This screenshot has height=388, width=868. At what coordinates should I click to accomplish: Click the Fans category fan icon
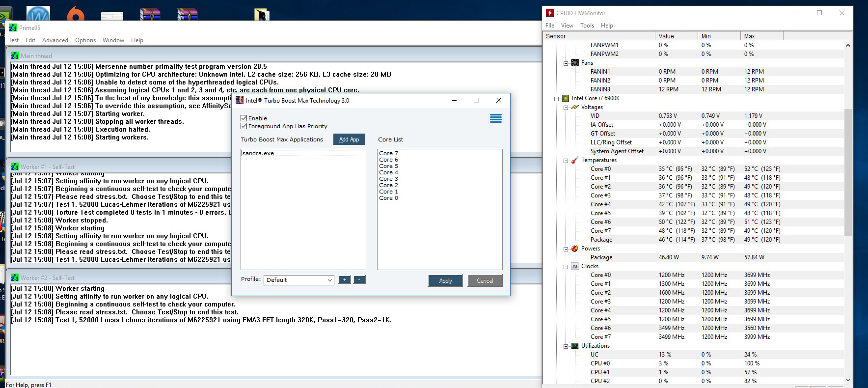point(574,63)
